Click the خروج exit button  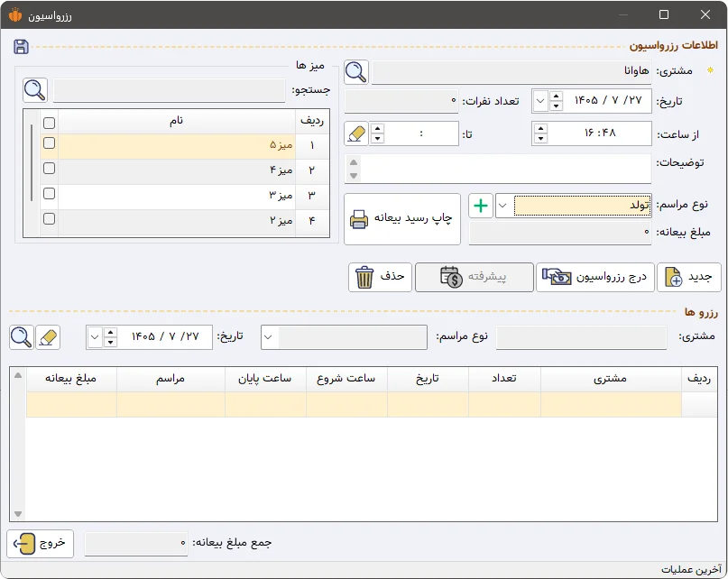coord(41,543)
